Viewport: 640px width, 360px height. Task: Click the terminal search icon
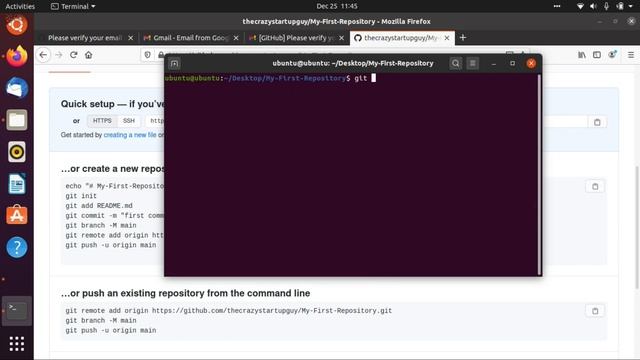[x=456, y=63]
